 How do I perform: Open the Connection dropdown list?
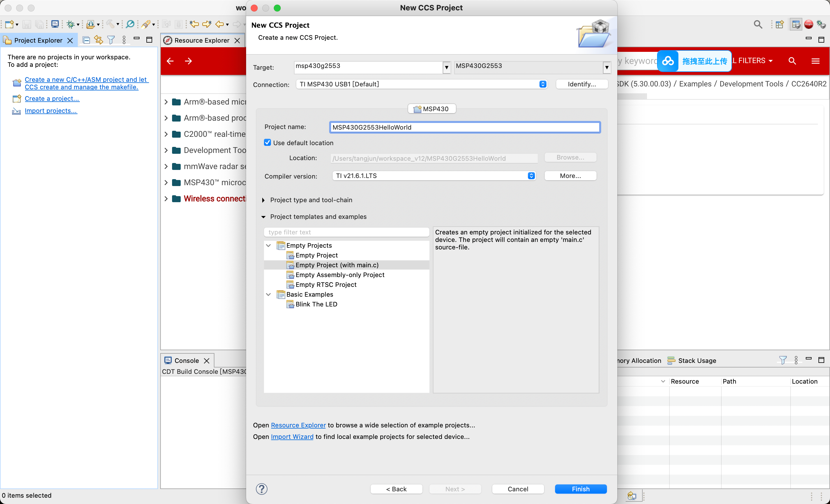[x=421, y=84]
